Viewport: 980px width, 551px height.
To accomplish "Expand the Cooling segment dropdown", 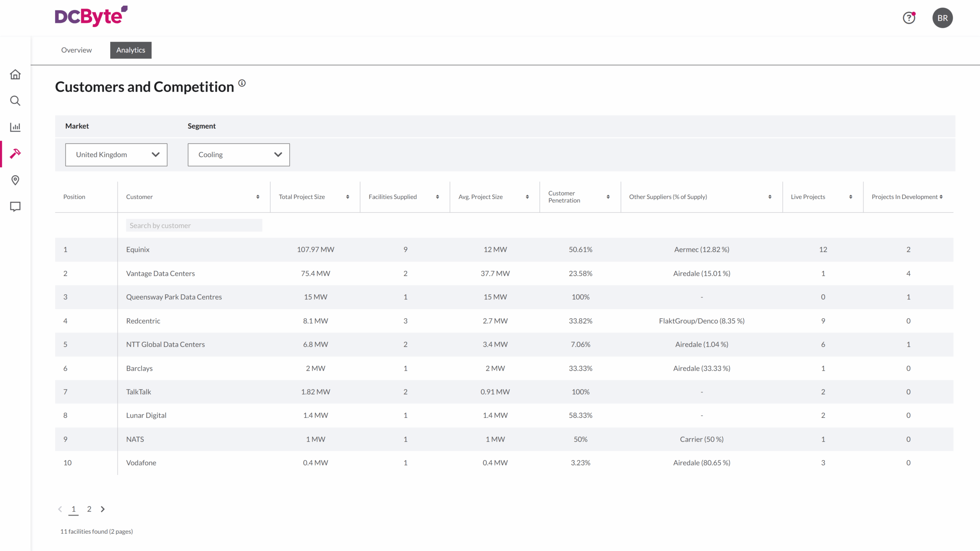I will pyautogui.click(x=238, y=155).
